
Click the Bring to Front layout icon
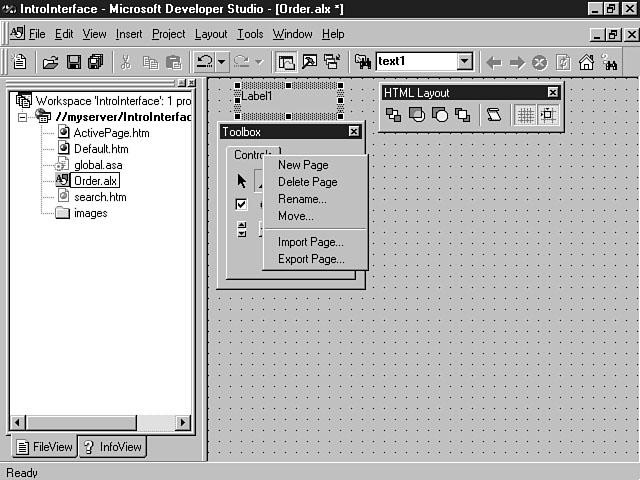[394, 115]
